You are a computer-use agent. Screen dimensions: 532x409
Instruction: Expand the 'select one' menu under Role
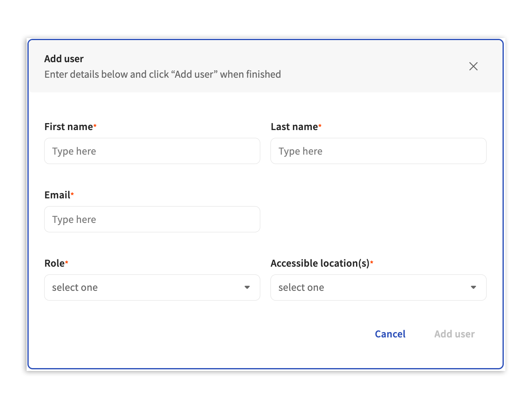pyautogui.click(x=152, y=288)
